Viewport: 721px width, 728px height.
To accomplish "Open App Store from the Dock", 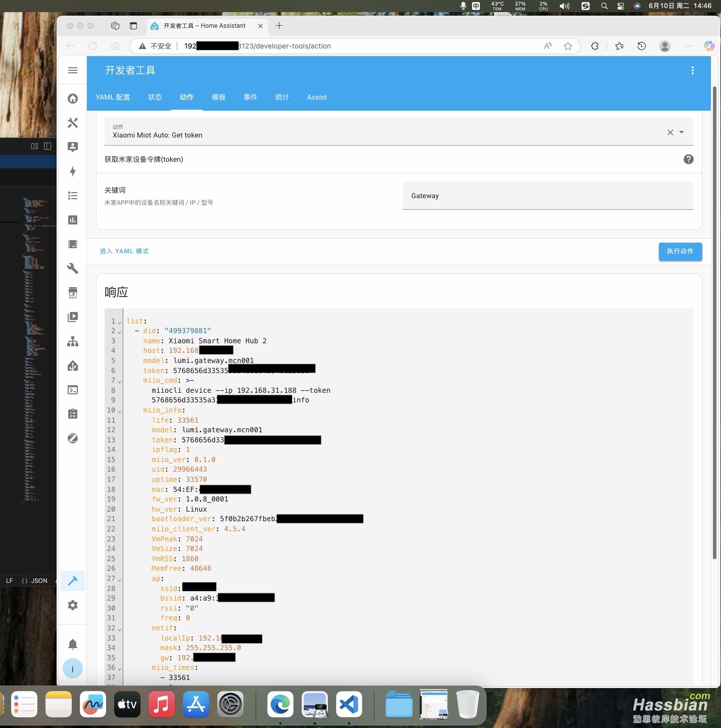I will coord(196,704).
